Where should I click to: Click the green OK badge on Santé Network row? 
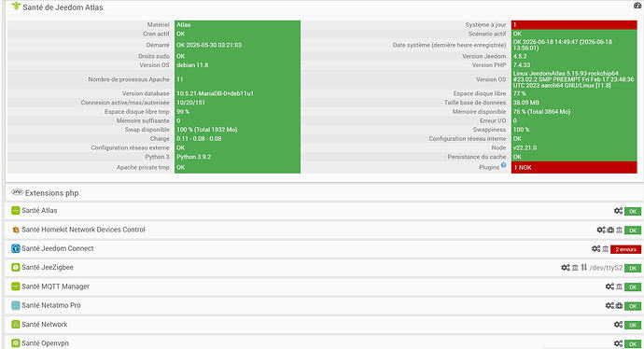[633, 325]
